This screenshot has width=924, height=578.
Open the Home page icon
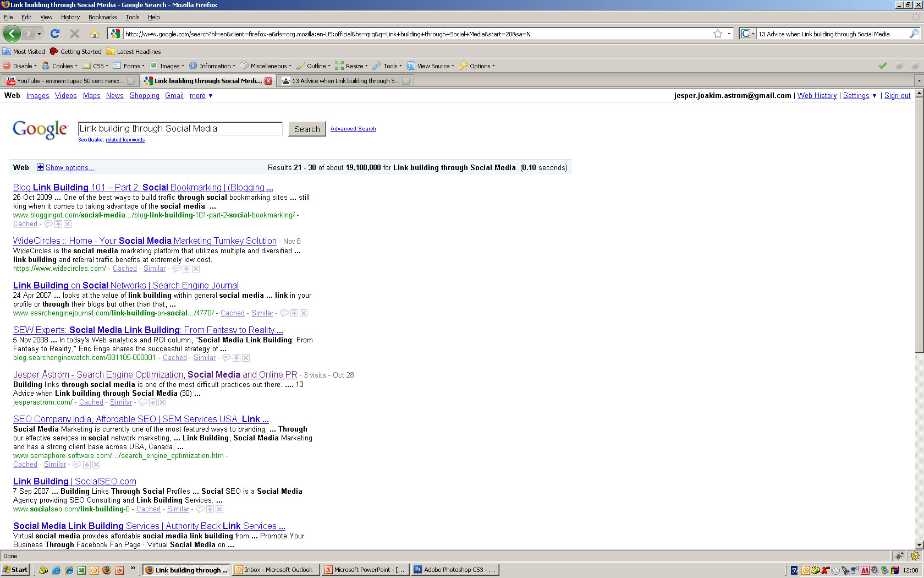[95, 34]
